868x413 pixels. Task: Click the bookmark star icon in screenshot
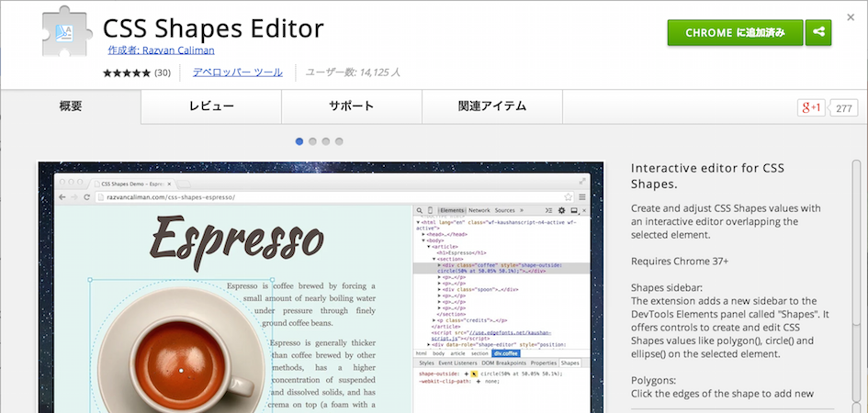click(568, 197)
